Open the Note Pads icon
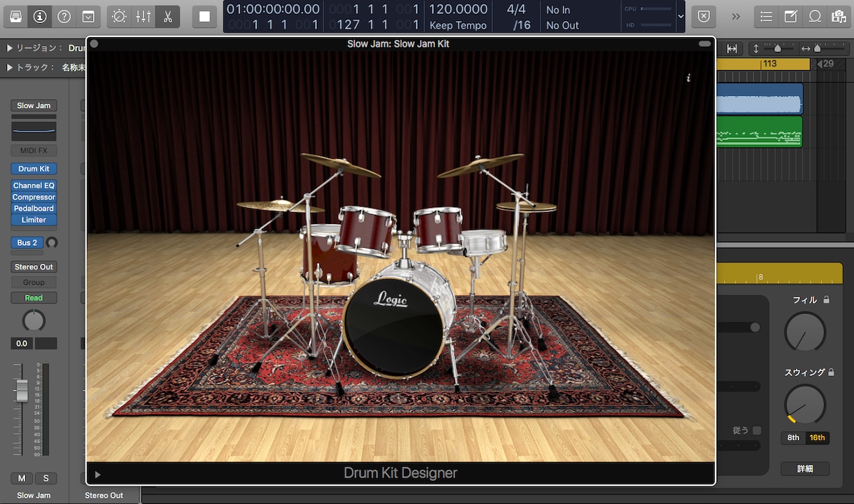The height and width of the screenshot is (504, 854). pos(791,16)
